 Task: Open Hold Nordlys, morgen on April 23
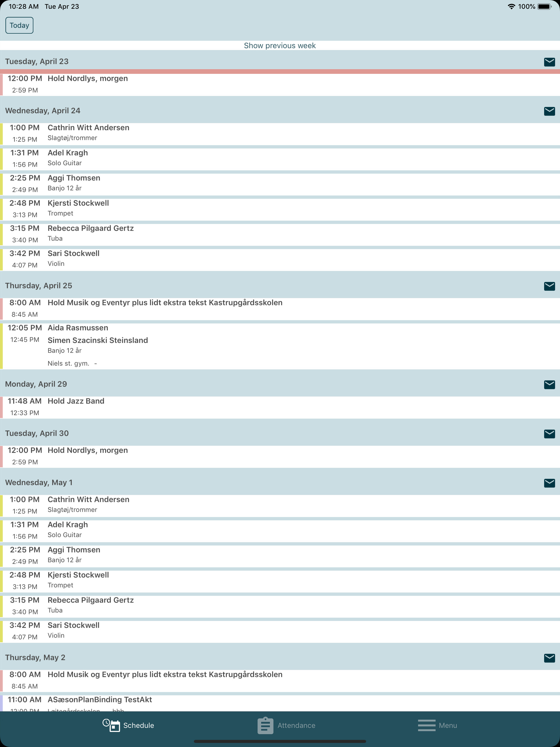coord(280,84)
